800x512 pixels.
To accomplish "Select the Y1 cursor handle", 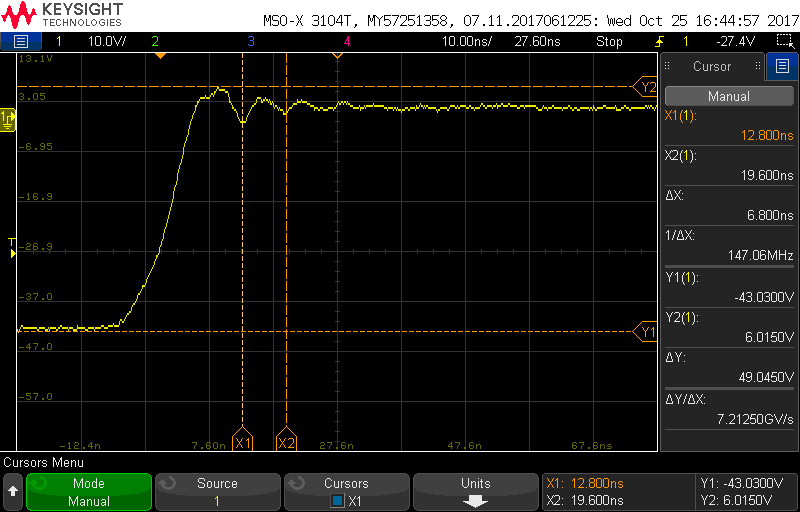I will pyautogui.click(x=644, y=332).
